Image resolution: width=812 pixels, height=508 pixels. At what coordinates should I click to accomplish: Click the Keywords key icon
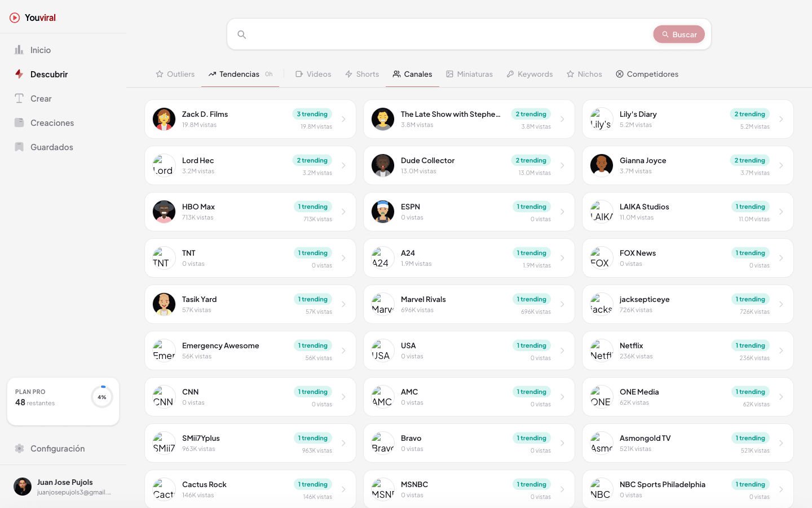pyautogui.click(x=510, y=74)
